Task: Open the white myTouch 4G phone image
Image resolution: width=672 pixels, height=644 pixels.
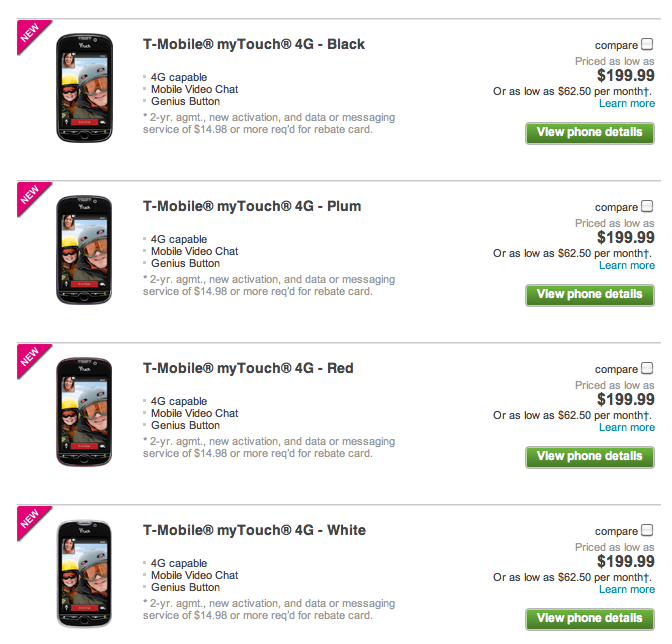Action: (x=84, y=574)
